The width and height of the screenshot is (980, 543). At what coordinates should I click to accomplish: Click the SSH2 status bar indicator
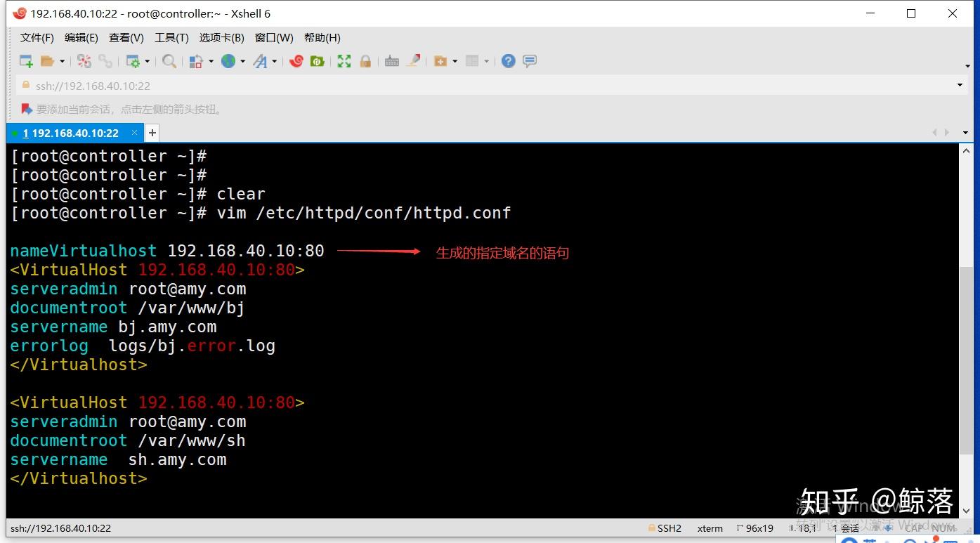point(664,528)
